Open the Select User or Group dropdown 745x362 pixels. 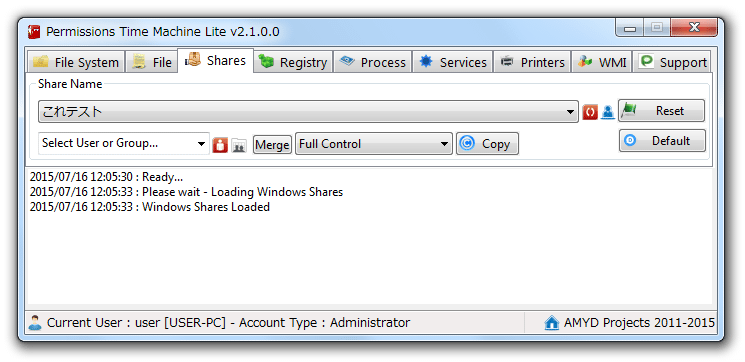(124, 143)
